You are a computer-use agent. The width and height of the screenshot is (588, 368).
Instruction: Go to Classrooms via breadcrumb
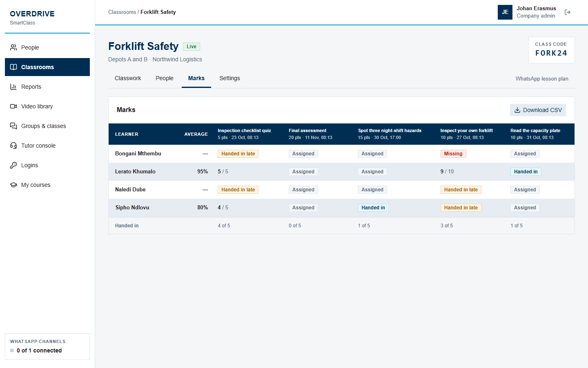122,12
